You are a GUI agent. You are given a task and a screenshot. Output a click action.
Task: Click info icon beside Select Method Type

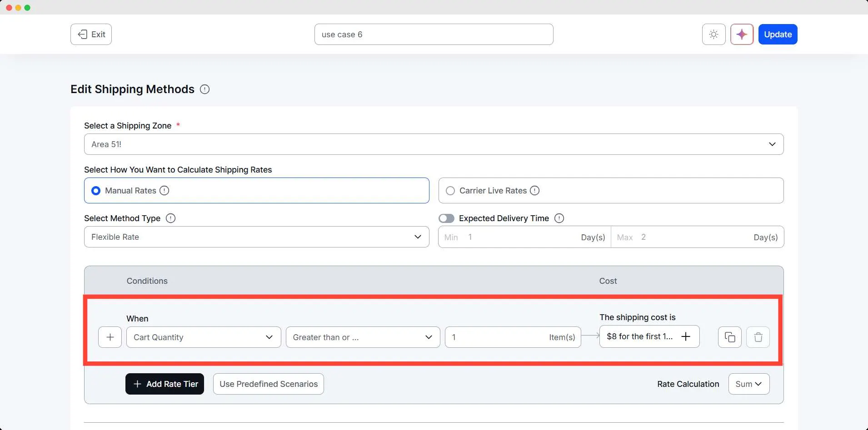(170, 218)
